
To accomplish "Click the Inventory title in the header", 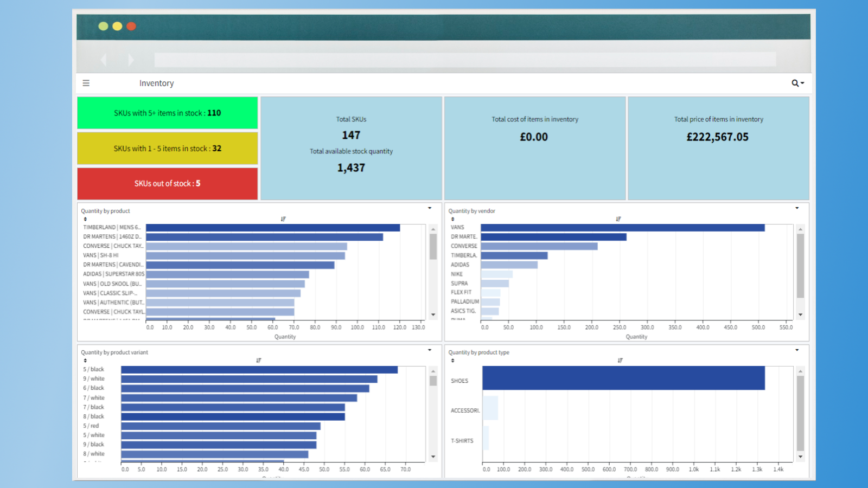I will (156, 82).
